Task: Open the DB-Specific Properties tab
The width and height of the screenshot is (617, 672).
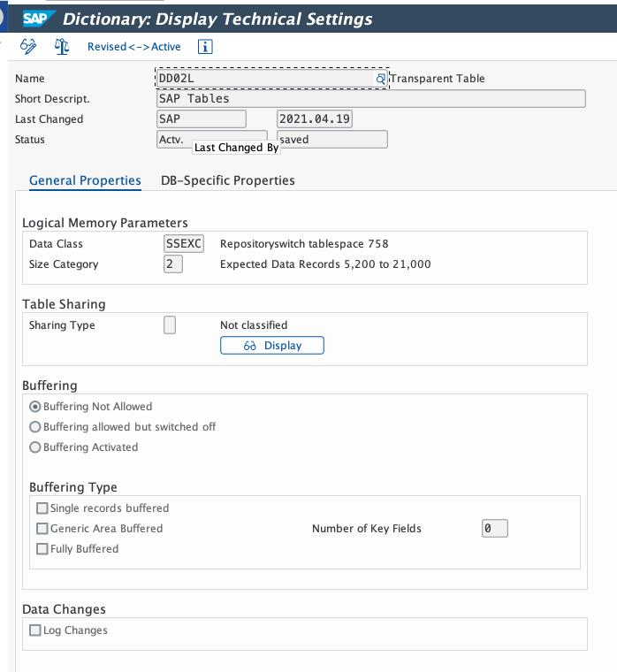Action: [x=227, y=180]
